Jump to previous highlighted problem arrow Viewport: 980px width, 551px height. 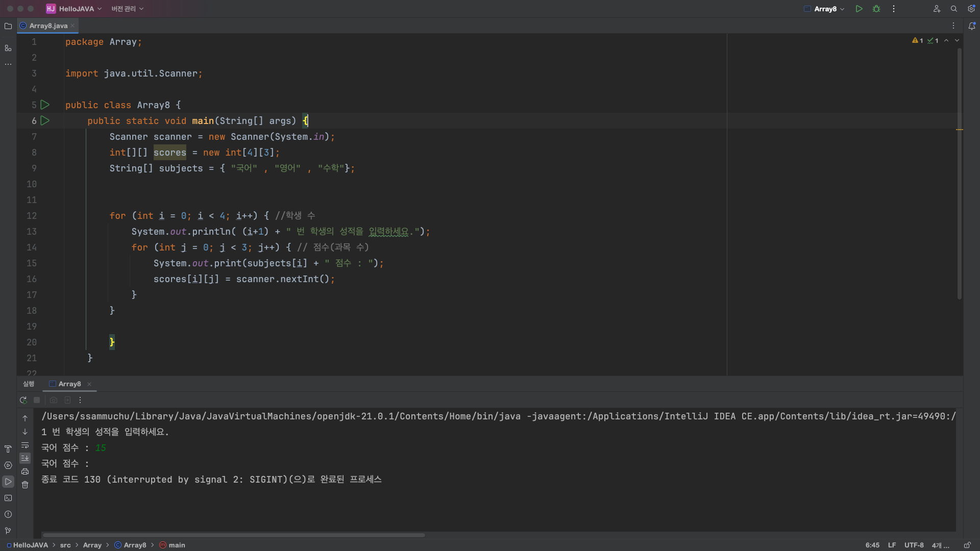946,40
